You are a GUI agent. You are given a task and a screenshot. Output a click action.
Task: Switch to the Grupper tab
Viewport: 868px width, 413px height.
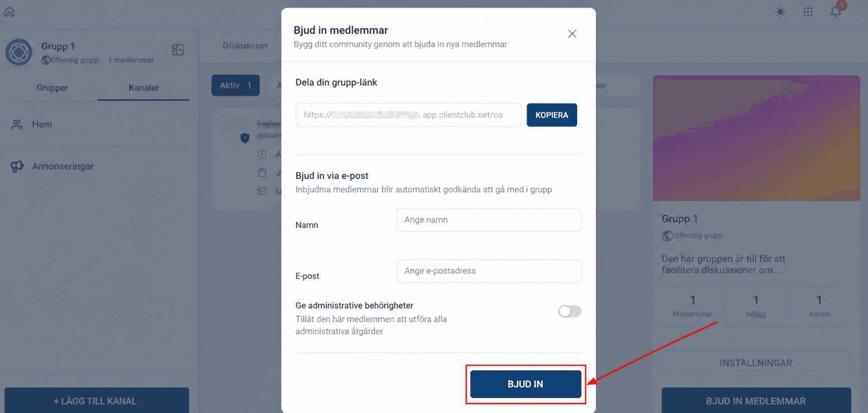(x=52, y=88)
